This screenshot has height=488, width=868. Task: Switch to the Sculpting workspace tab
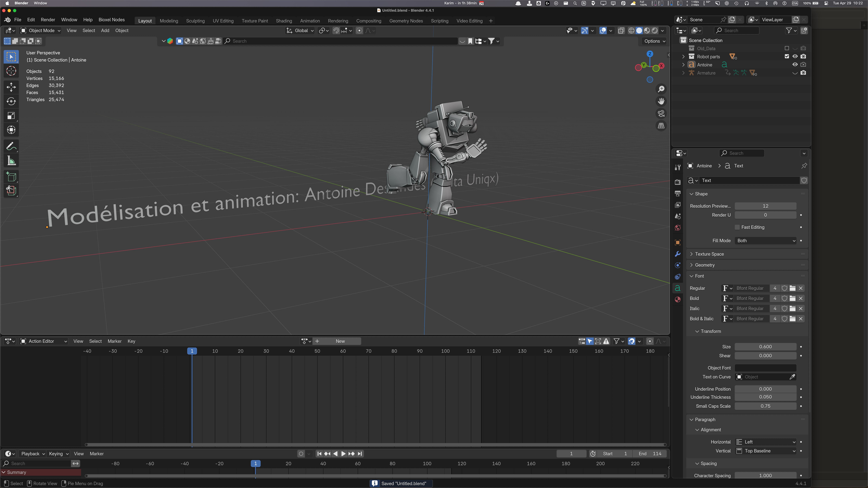tap(195, 21)
